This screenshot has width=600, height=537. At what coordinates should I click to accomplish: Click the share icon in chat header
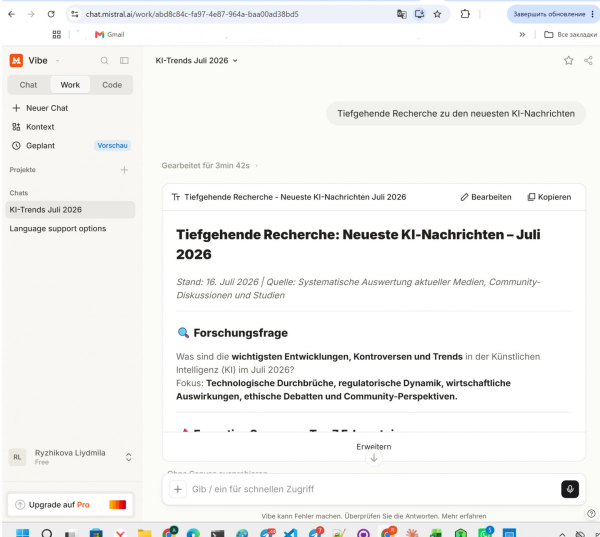(x=588, y=60)
